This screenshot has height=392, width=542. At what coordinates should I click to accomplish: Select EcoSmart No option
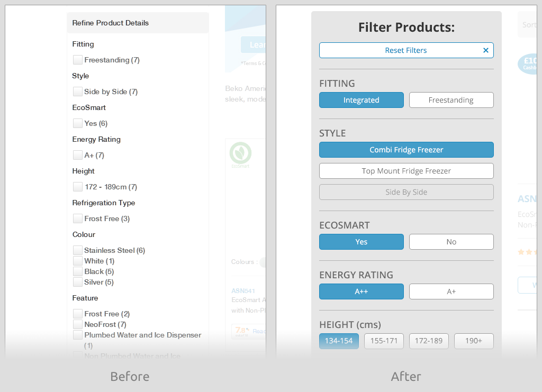451,242
